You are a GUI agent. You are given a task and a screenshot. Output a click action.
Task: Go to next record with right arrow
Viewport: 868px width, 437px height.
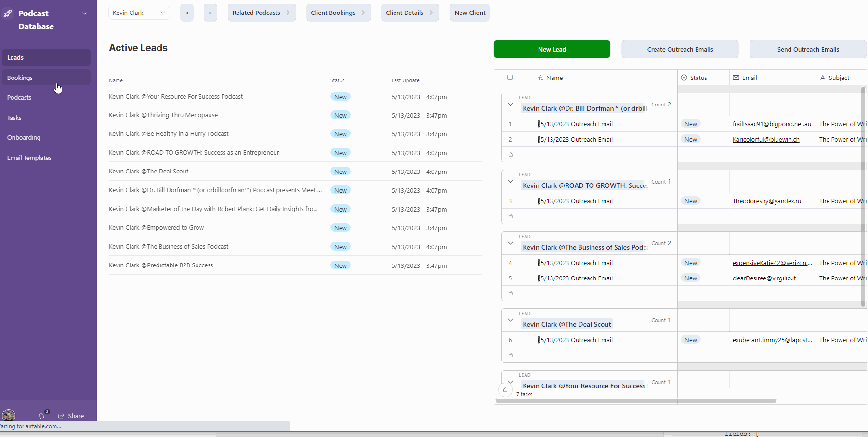(210, 13)
